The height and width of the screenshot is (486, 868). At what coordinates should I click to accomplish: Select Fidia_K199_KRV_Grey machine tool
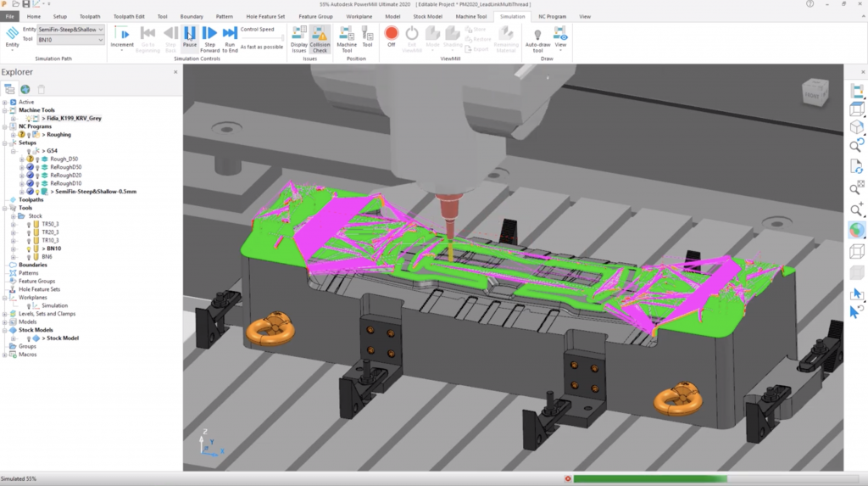point(75,118)
